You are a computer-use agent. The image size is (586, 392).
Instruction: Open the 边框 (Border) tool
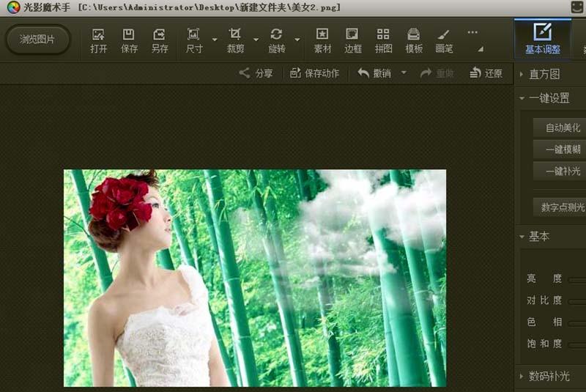352,40
